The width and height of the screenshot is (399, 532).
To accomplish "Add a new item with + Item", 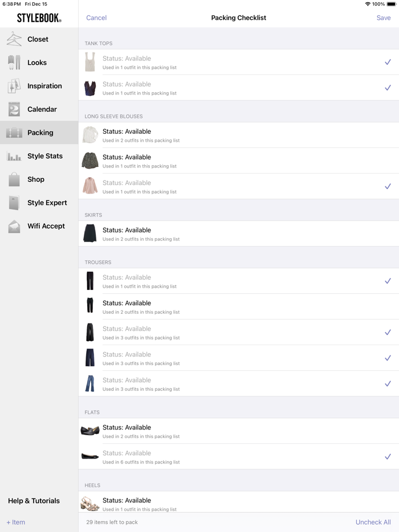I will click(x=15, y=522).
